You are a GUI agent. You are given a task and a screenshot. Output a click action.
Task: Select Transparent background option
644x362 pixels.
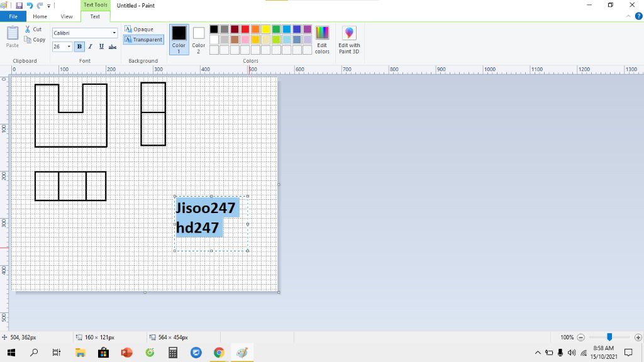click(143, 40)
